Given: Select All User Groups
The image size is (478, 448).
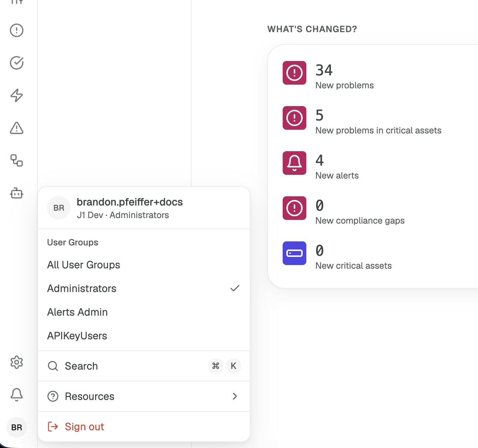Looking at the screenshot, I should (144, 265).
